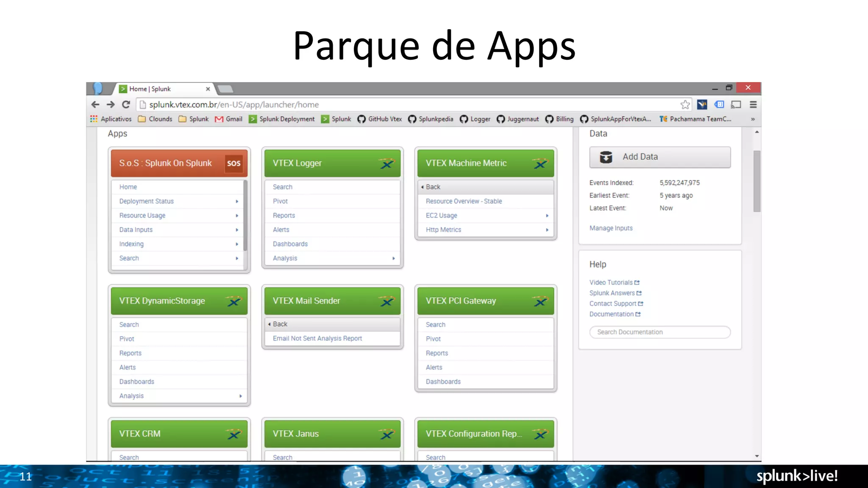Image resolution: width=868 pixels, height=488 pixels.
Task: Click the page vertical scrollbar thumb
Action: click(x=757, y=181)
